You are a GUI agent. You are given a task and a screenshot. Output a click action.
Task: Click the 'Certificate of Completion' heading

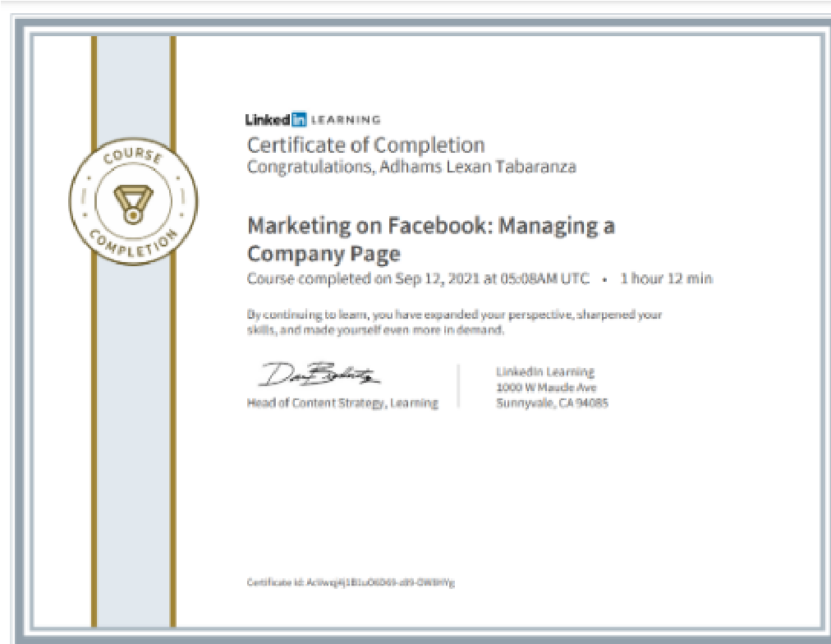(365, 145)
